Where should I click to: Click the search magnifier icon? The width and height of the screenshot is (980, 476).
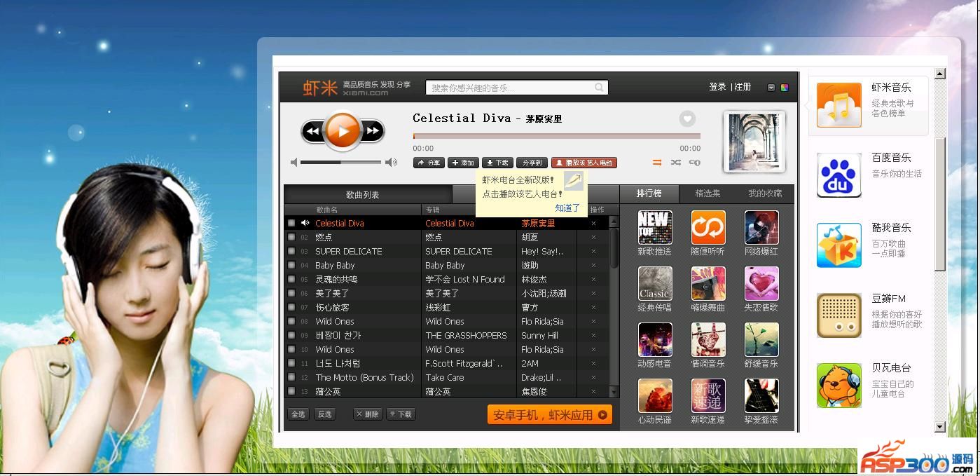click(x=599, y=88)
